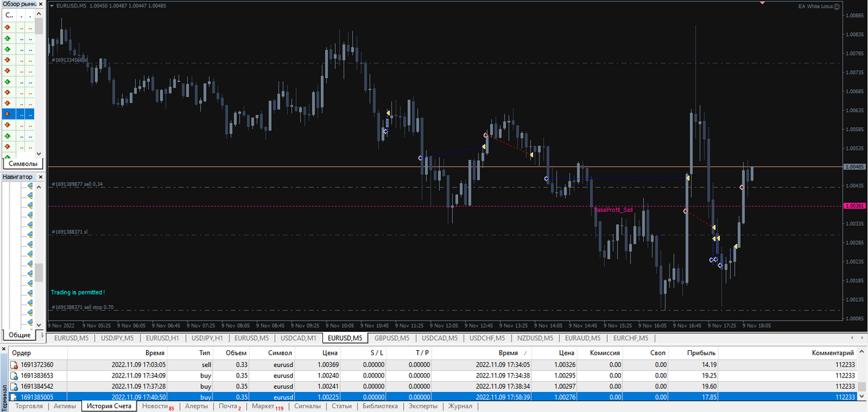Click the pink 1.00381 take-profit price label

click(x=855, y=206)
